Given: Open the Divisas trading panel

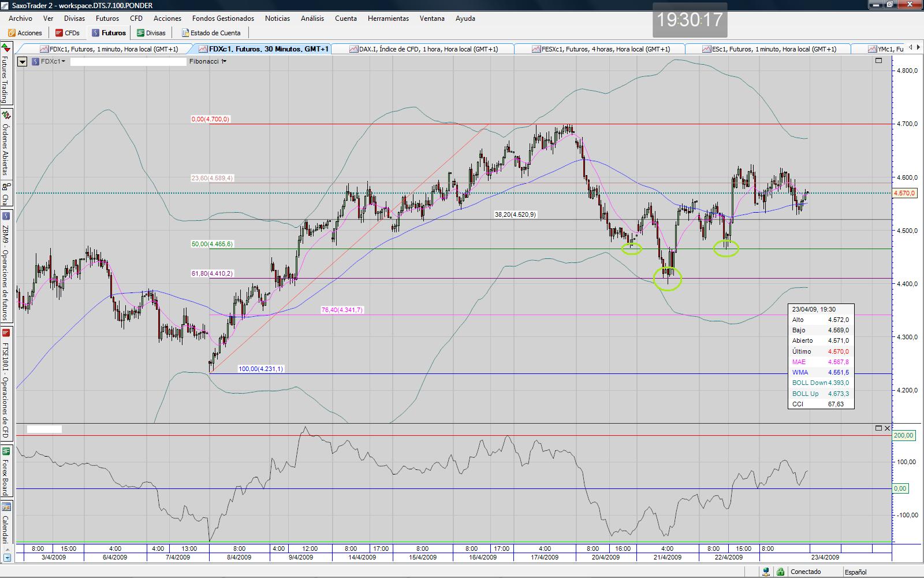Looking at the screenshot, I should pos(151,33).
